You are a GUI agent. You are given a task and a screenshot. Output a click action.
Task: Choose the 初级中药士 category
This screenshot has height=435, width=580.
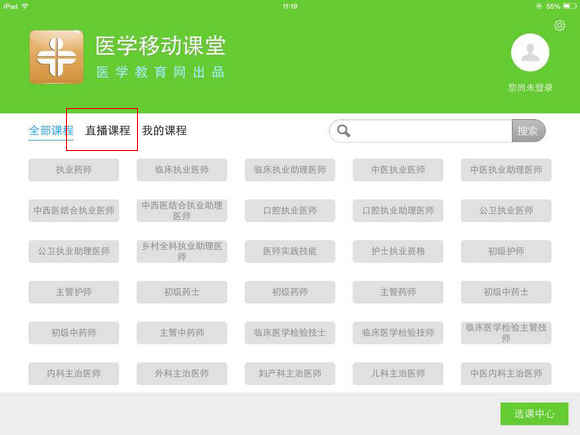506,292
